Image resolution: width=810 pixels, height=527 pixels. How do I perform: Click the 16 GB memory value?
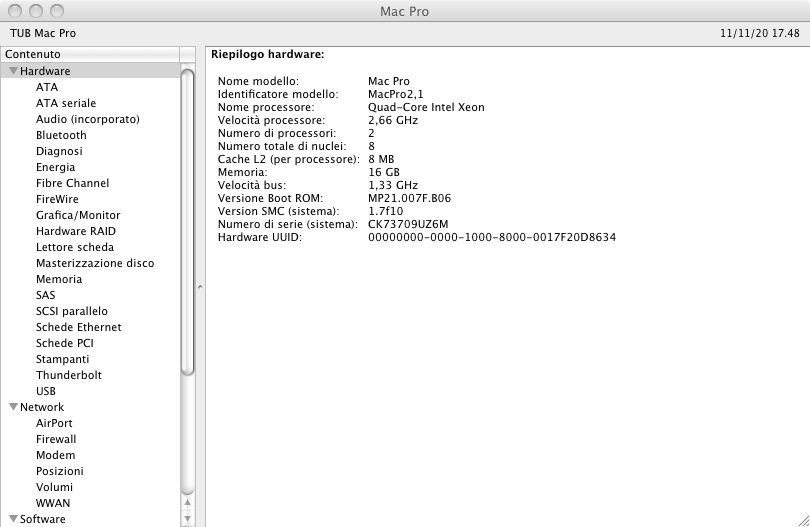(384, 172)
